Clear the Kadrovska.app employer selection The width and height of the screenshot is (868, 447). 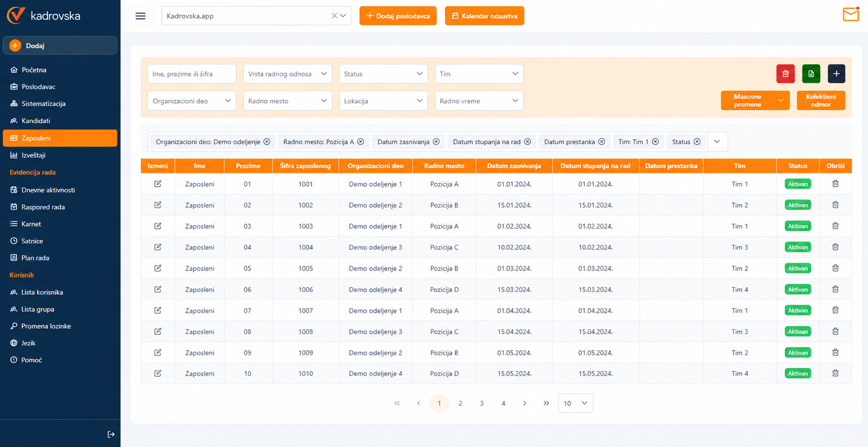(x=334, y=16)
